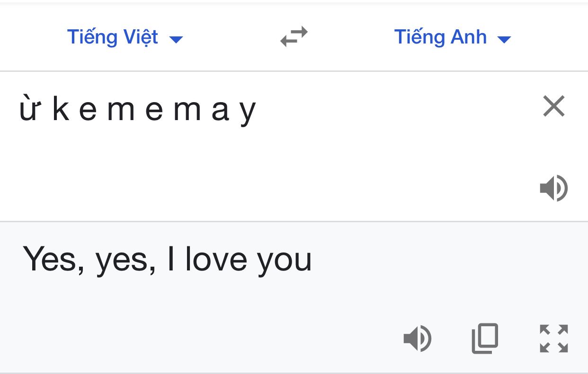Select the translated text "Yes, yes, I love you"
This screenshot has width=588, height=374.
167,259
